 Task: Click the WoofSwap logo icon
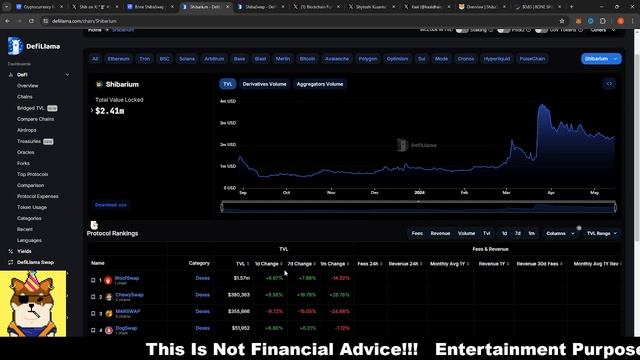108,280
